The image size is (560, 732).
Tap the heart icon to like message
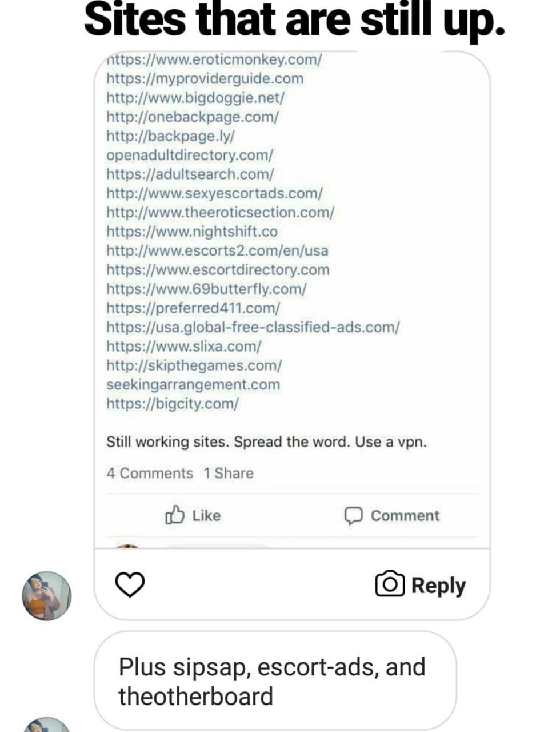[x=130, y=584]
